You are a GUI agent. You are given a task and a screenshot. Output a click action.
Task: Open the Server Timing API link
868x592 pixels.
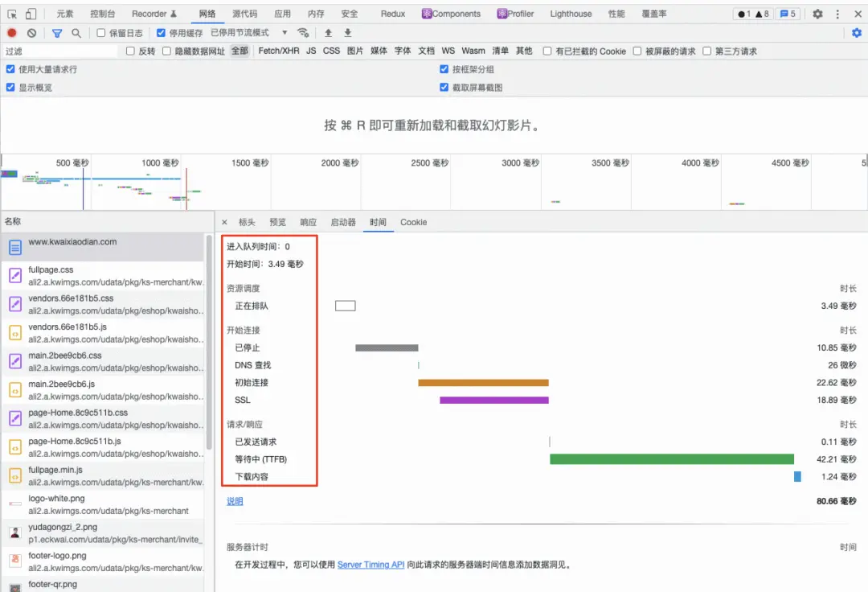(x=371, y=565)
